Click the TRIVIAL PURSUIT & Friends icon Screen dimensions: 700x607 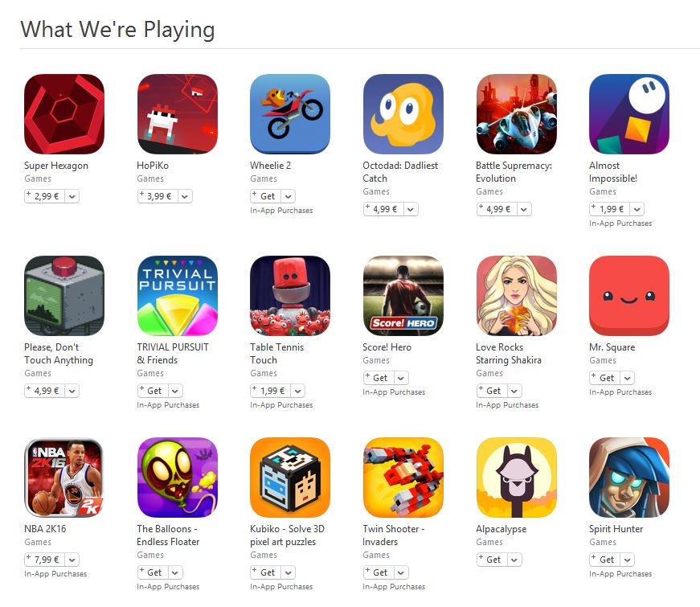click(x=178, y=296)
